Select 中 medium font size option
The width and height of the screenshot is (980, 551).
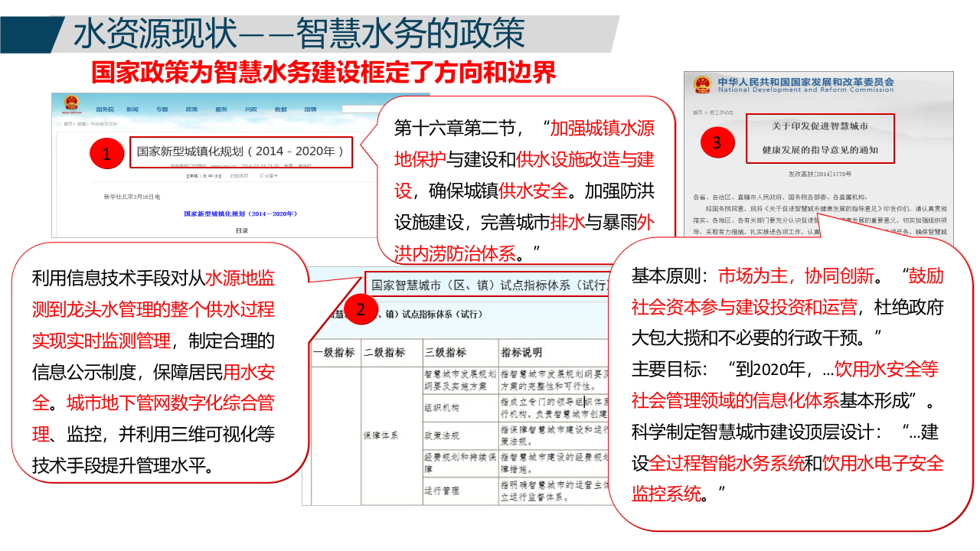(x=211, y=175)
